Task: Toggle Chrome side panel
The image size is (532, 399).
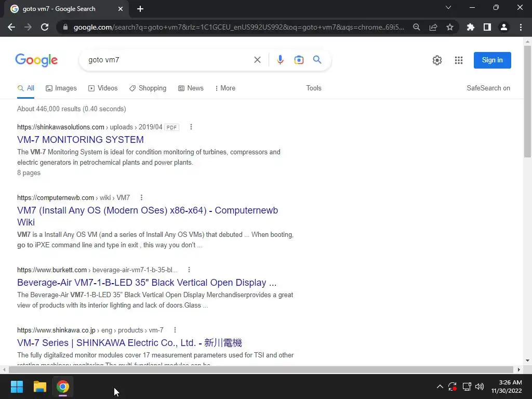Action: [x=487, y=27]
